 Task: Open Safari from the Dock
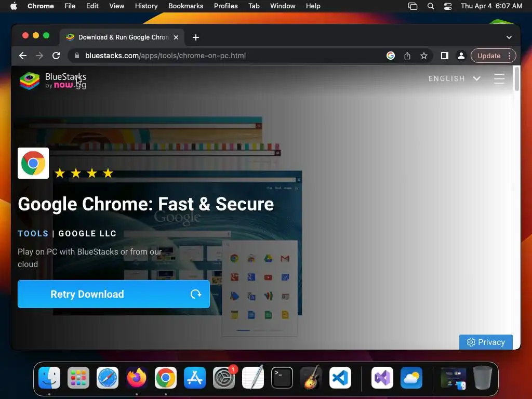click(x=108, y=378)
